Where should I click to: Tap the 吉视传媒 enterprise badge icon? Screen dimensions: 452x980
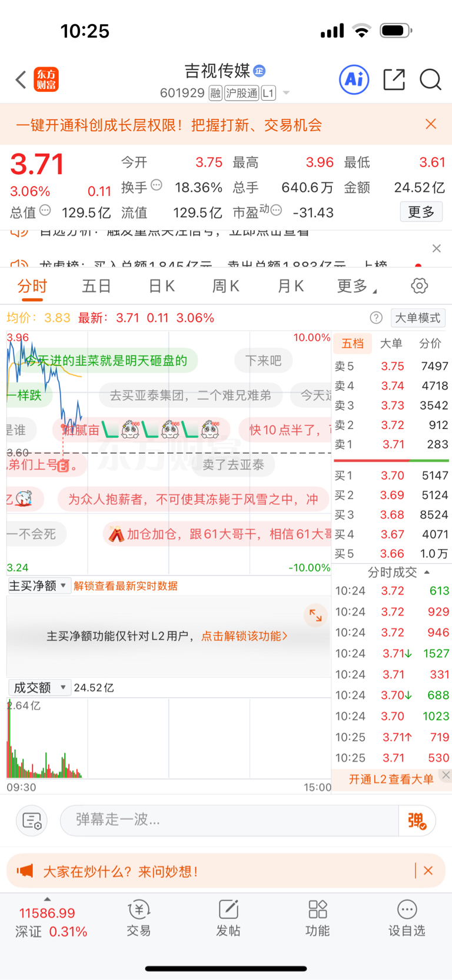260,71
